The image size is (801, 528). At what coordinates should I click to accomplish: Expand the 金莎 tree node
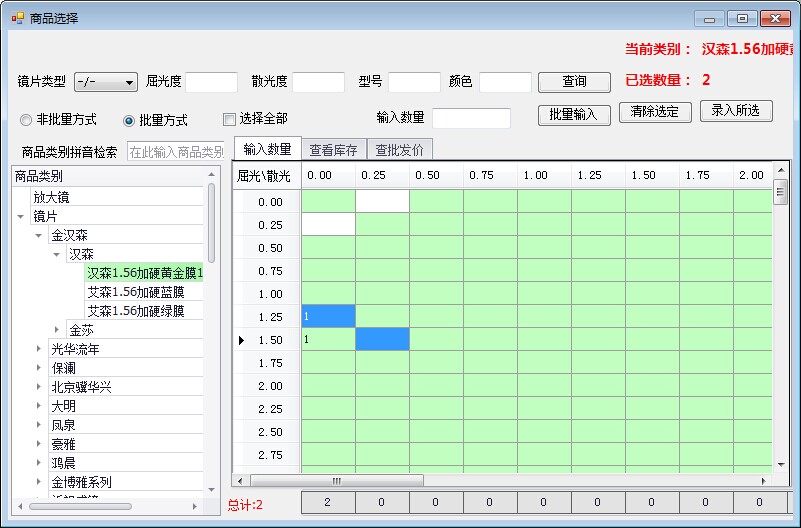[57, 330]
